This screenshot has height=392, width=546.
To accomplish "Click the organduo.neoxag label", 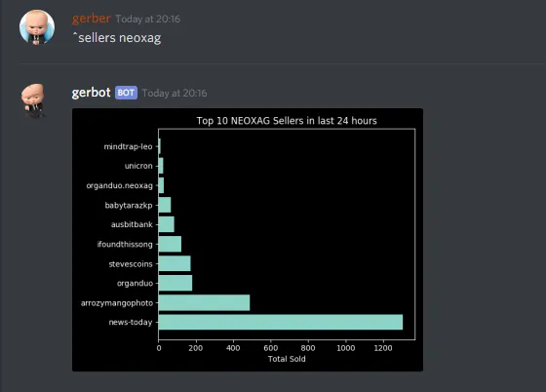I will (x=119, y=185).
